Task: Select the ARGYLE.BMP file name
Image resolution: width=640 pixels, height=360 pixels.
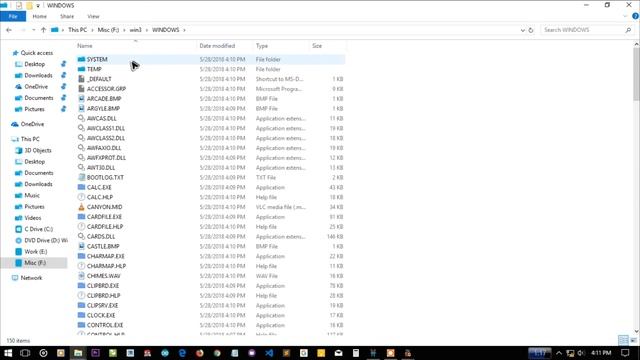Action: 103,109
